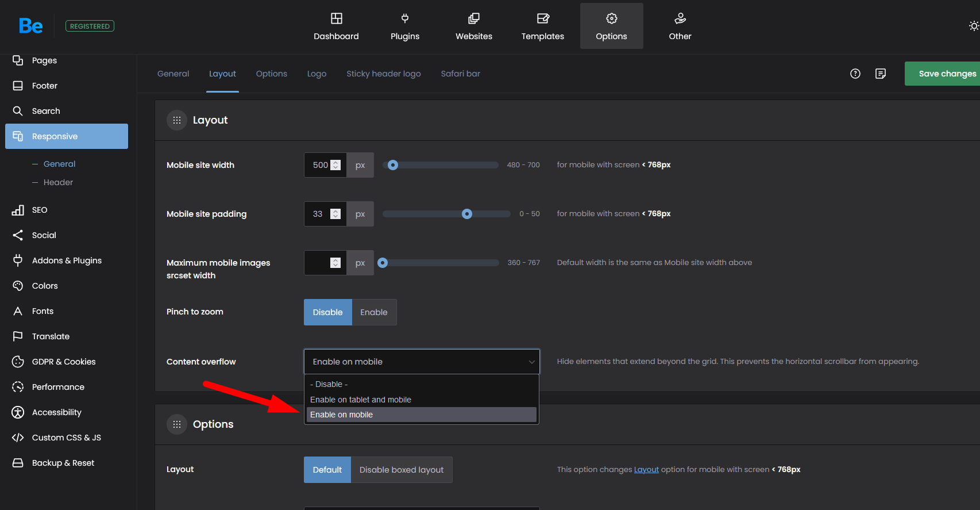Click the Maximum mobile images srcset width field
The width and height of the screenshot is (980, 510).
(325, 263)
